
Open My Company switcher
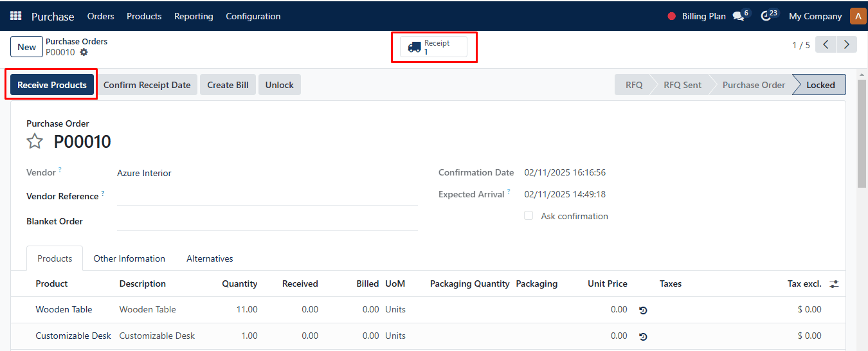click(x=815, y=16)
